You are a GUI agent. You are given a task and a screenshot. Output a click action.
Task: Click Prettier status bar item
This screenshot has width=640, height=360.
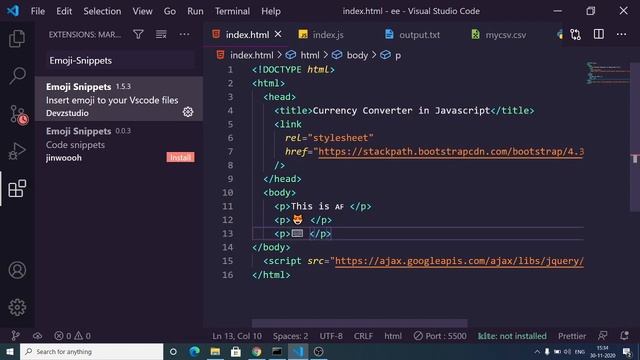572,336
